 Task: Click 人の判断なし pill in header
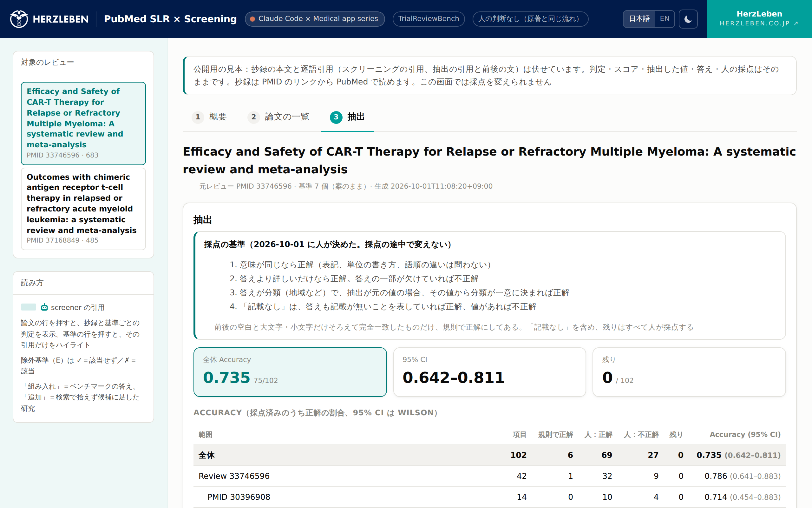[x=530, y=19]
